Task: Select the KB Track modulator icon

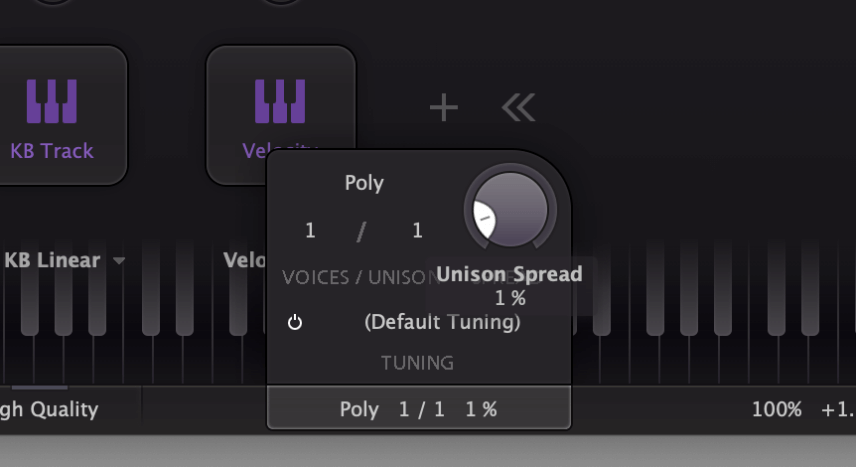Action: (x=52, y=102)
